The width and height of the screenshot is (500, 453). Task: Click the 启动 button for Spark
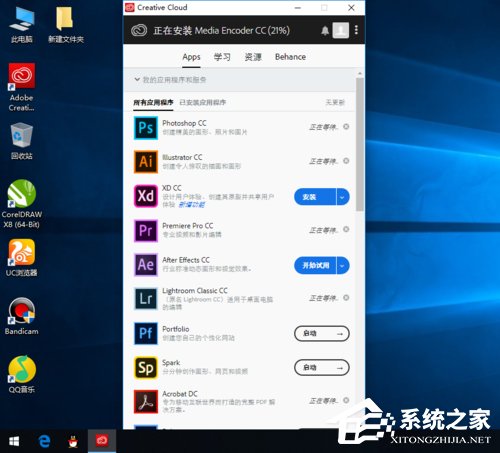[322, 368]
